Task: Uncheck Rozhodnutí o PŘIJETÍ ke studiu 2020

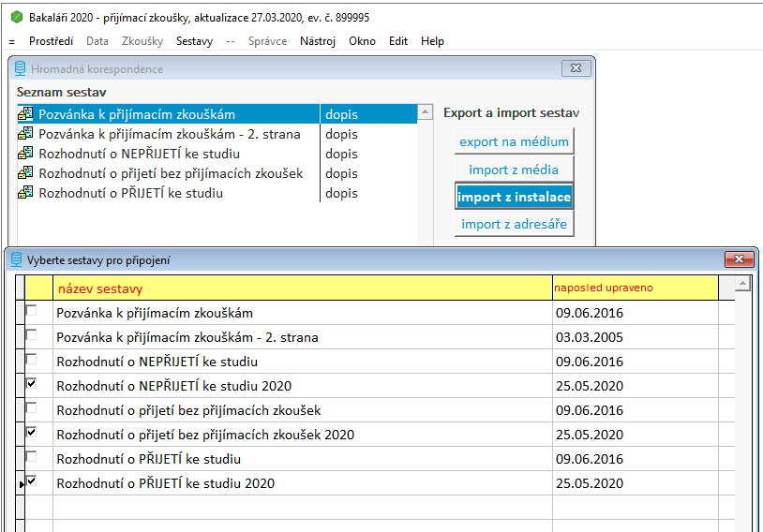Action: 32,481
